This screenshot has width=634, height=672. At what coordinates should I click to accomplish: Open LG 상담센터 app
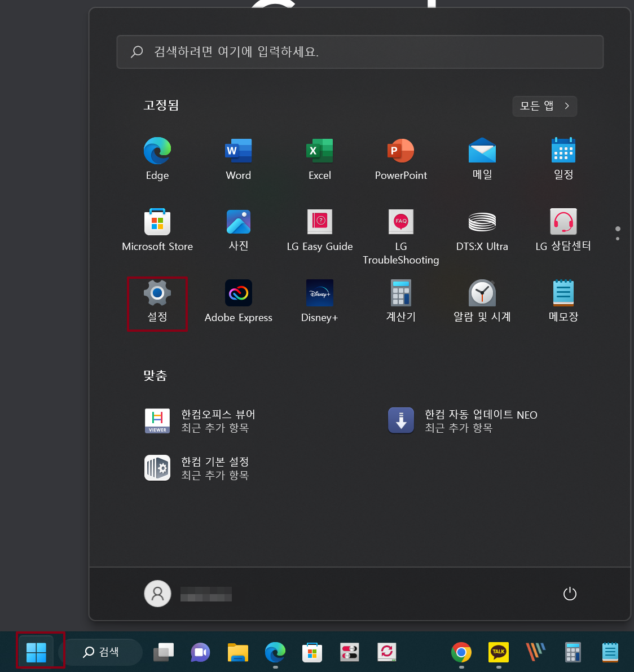(563, 230)
